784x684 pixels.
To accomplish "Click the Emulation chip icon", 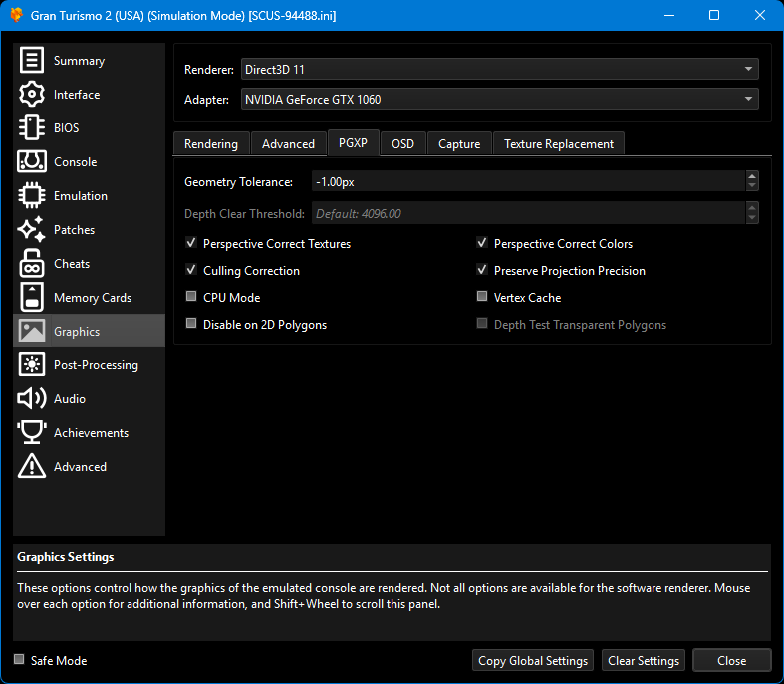I will pyautogui.click(x=32, y=196).
